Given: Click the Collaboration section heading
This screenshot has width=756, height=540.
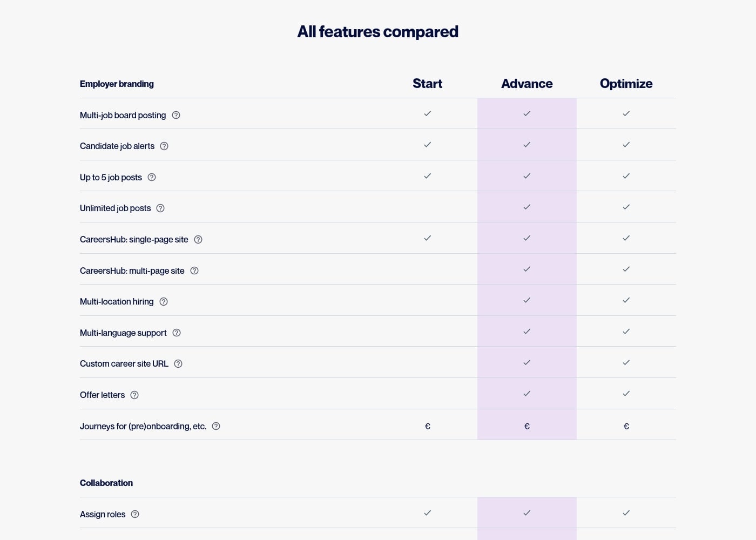Looking at the screenshot, I should click(106, 483).
